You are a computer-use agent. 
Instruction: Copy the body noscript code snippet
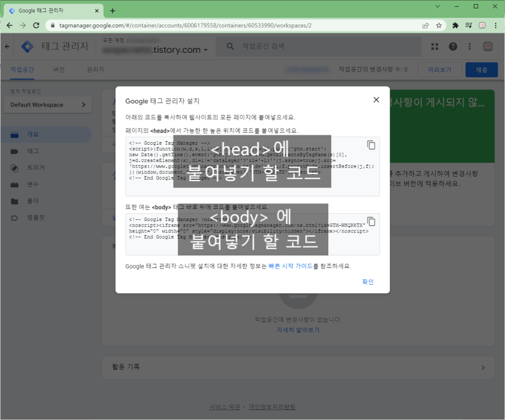(x=371, y=221)
